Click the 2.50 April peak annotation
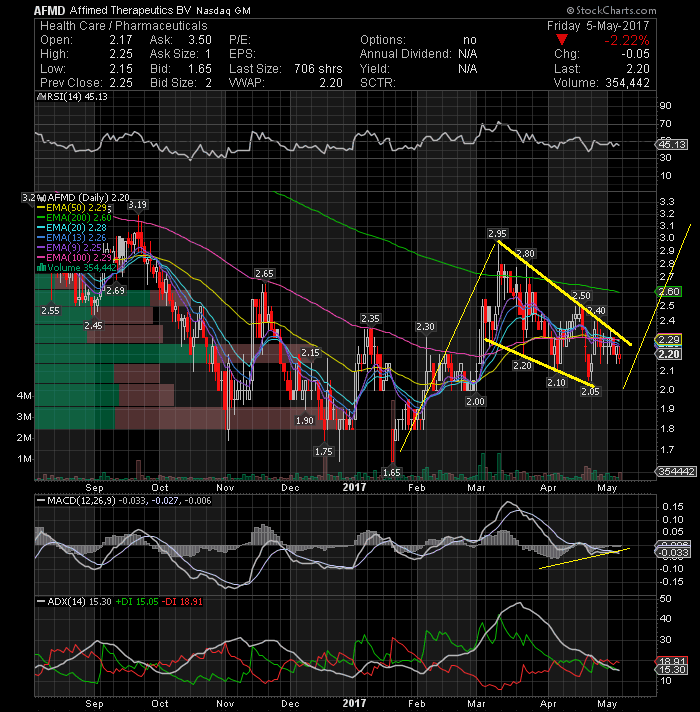This screenshot has height=712, width=700. 581,296
